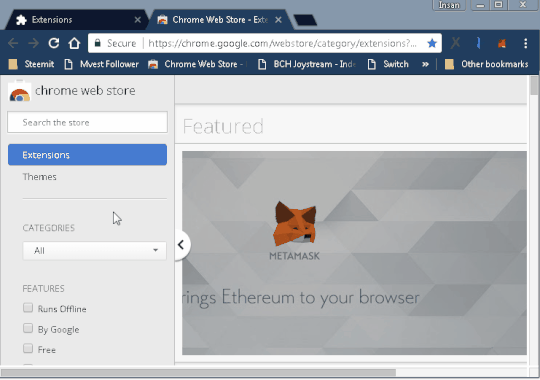This screenshot has height=380, width=540.
Task: Open the Other bookmarks folder
Action: (486, 64)
